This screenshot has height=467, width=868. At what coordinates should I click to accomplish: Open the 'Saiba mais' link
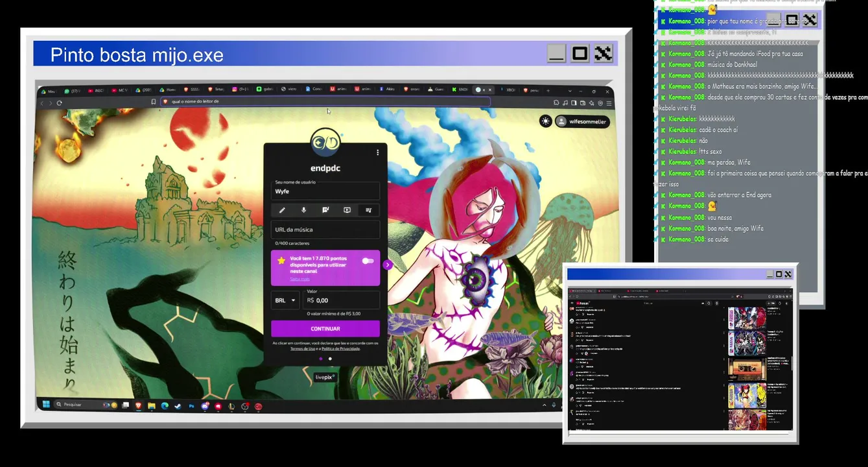pyautogui.click(x=299, y=278)
